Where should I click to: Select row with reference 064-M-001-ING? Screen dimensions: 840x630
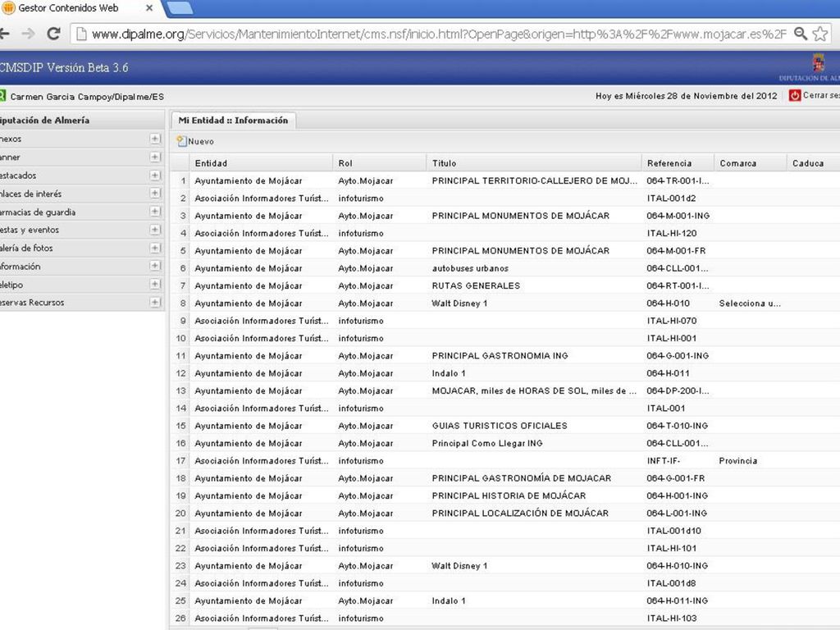[505, 216]
